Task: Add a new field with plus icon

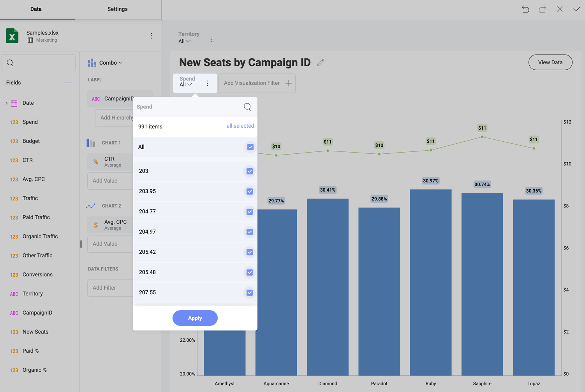Action: [x=67, y=83]
